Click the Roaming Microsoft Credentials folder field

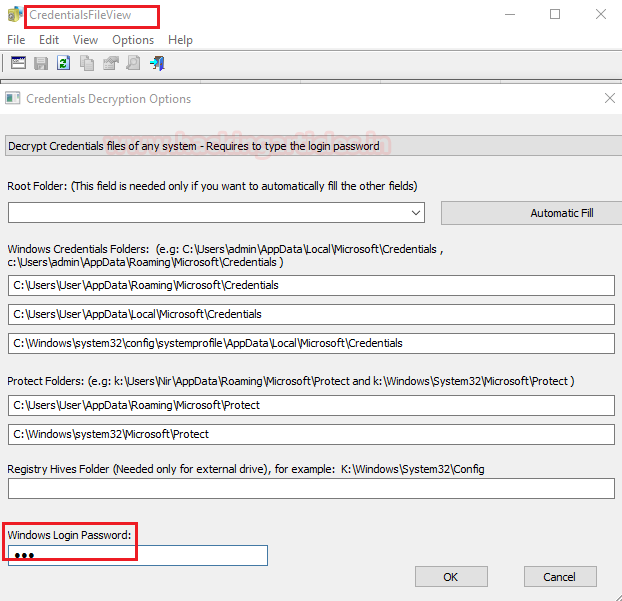click(x=311, y=286)
